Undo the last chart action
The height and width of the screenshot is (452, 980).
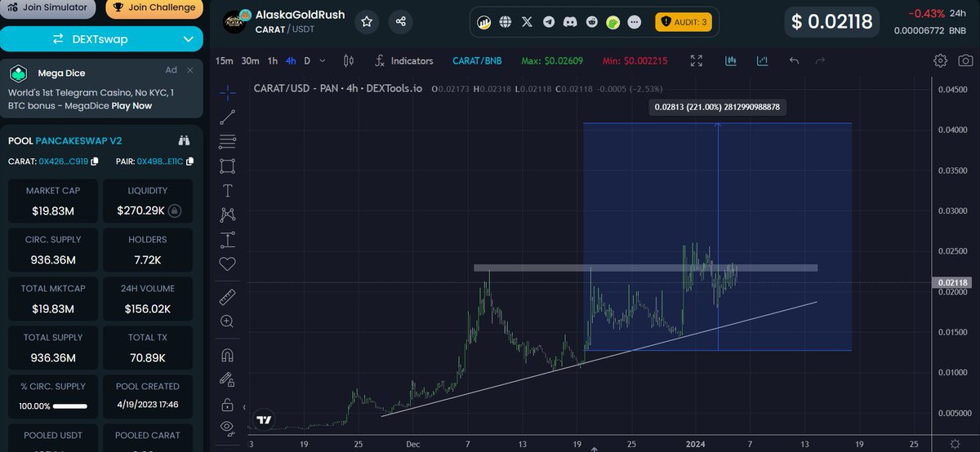tap(794, 60)
